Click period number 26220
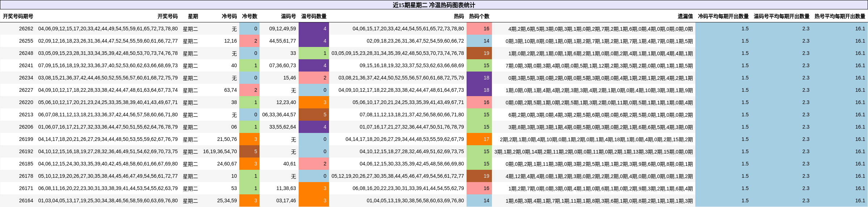This screenshot has width=868, height=207. click(x=26, y=102)
